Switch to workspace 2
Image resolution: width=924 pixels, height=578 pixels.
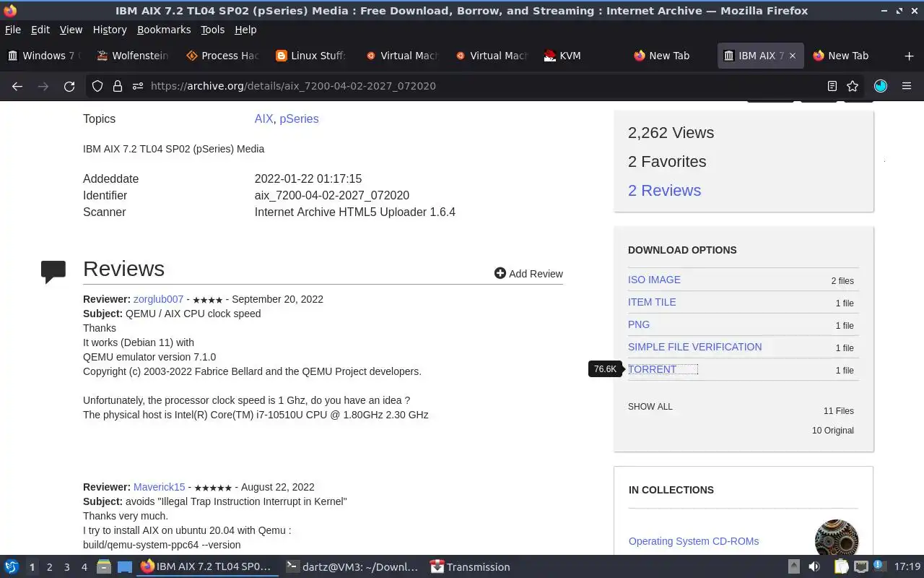[49, 567]
